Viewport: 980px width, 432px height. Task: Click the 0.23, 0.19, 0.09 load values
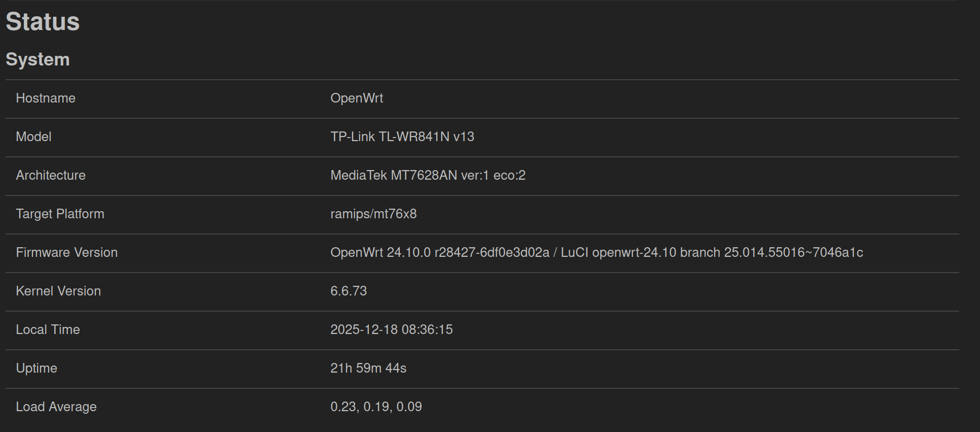tap(376, 407)
